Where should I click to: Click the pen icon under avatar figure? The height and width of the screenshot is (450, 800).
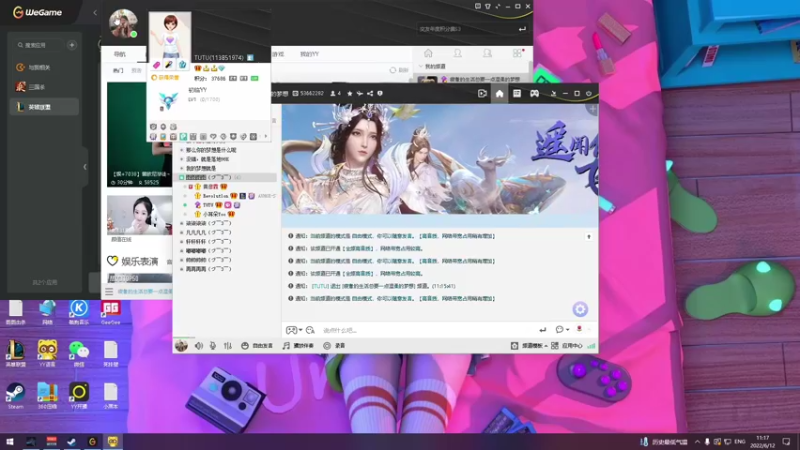(x=169, y=65)
